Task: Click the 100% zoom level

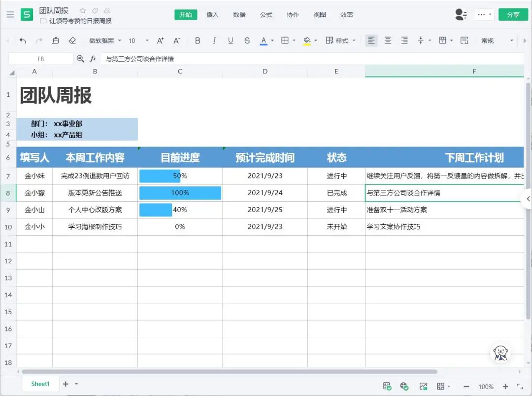Action: click(x=486, y=387)
